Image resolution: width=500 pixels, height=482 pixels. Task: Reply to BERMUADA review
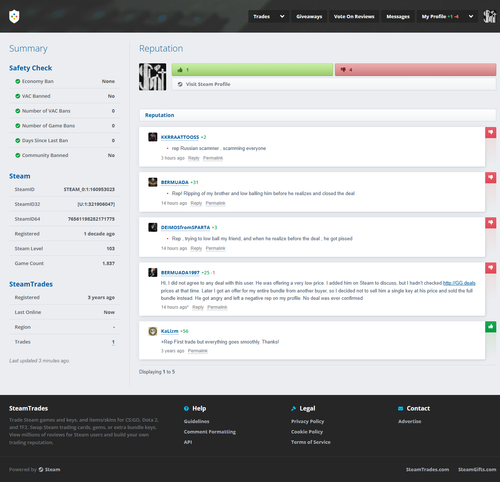point(196,203)
